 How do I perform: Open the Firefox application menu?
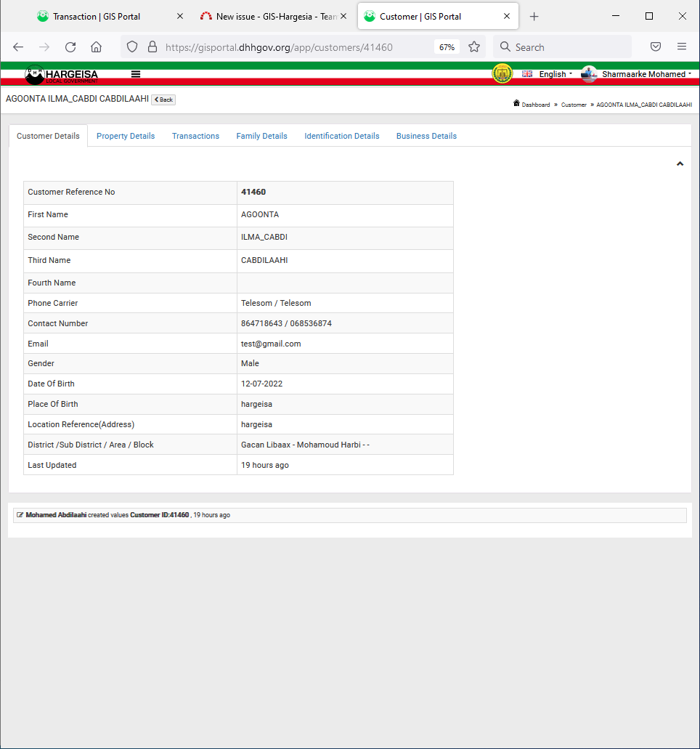681,46
